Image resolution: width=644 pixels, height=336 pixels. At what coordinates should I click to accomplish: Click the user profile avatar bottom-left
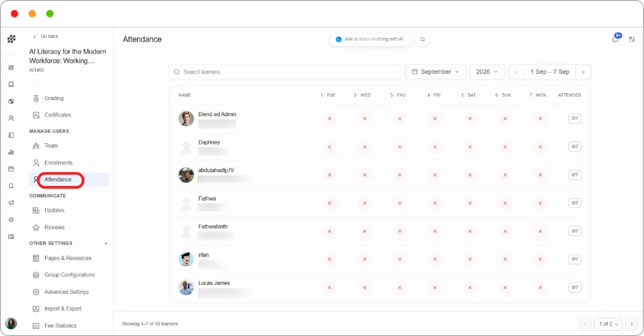pos(11,323)
